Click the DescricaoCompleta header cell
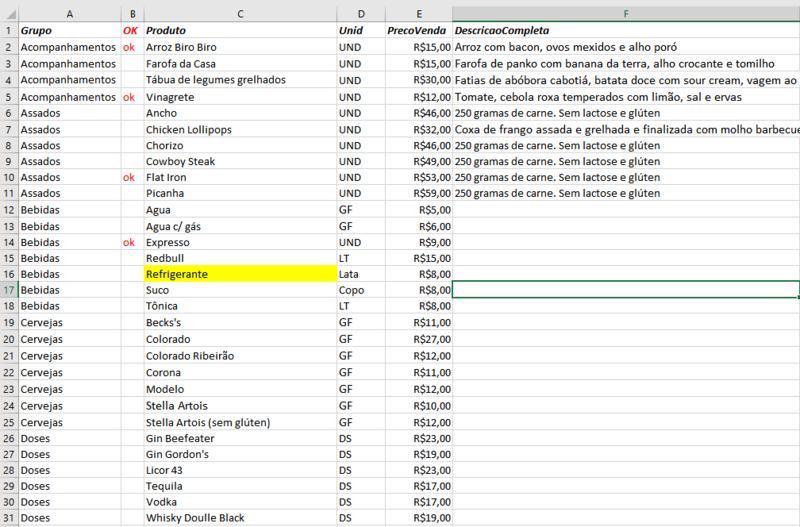 point(626,30)
